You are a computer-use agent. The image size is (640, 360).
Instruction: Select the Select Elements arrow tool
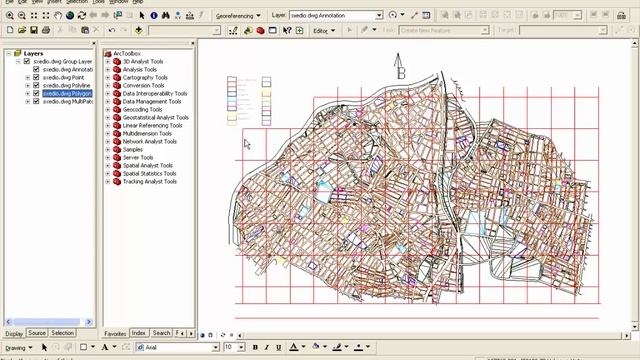(142, 16)
